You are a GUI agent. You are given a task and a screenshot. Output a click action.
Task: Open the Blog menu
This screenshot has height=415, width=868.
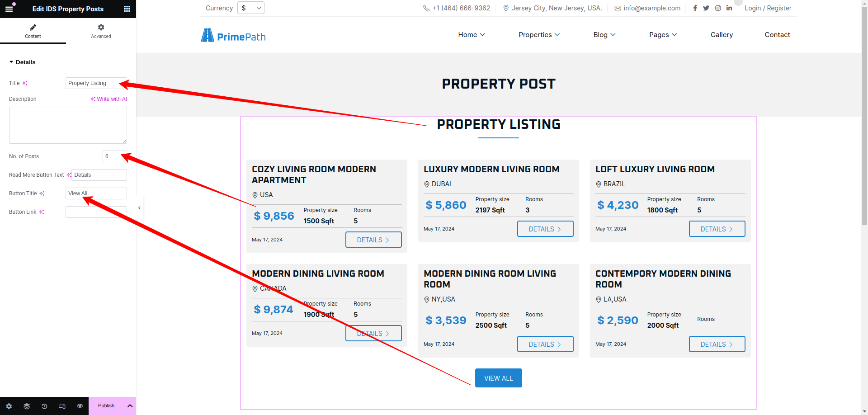pyautogui.click(x=600, y=35)
